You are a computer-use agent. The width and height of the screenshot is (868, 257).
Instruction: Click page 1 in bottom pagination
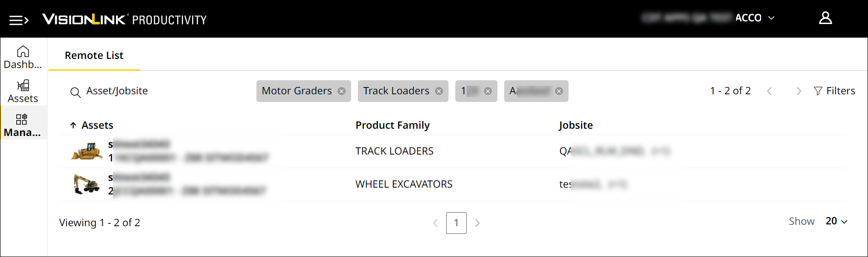456,223
